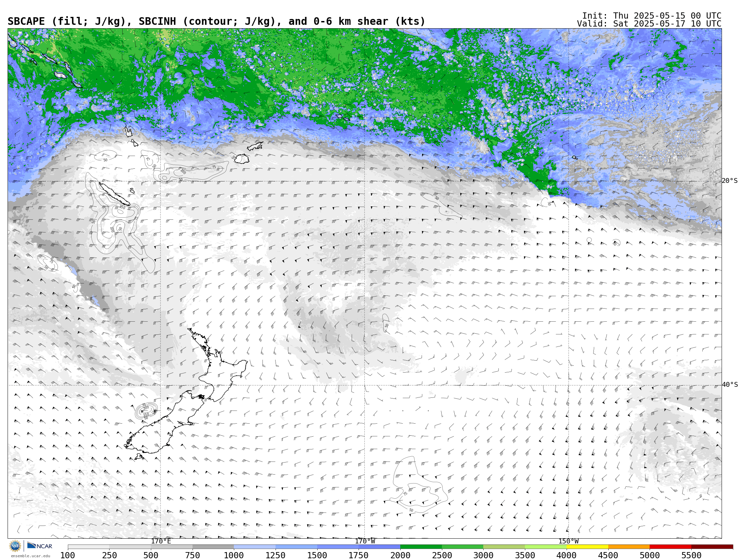The image size is (744, 560).
Task: Pick the pale blue 1000–1250 colorbar segment
Action: [255, 547]
